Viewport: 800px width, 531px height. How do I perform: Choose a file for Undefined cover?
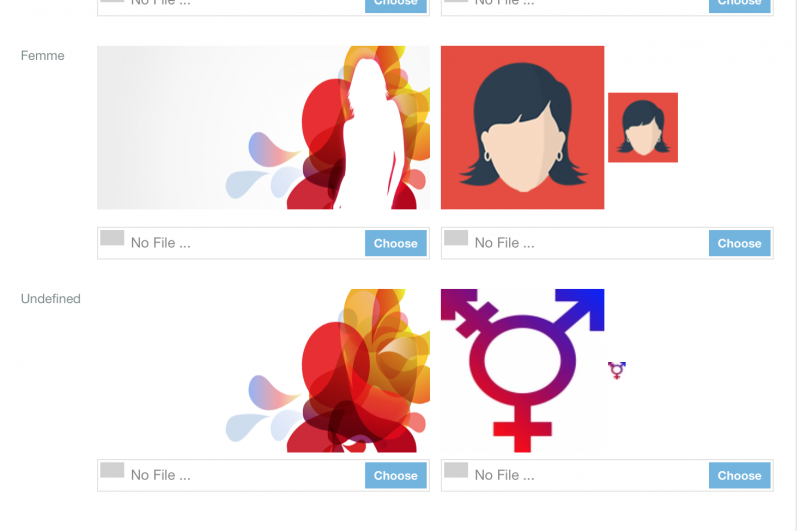(395, 475)
